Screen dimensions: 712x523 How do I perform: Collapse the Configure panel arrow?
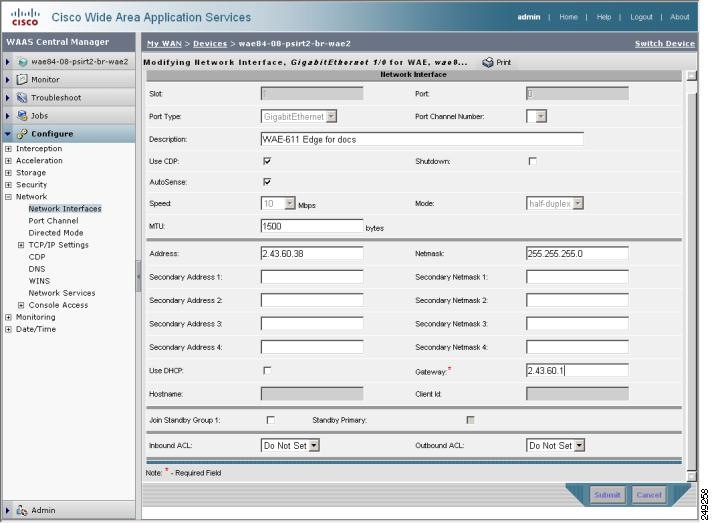coord(8,134)
